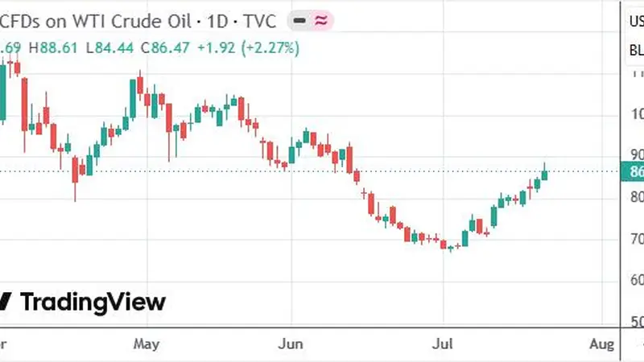644x362 pixels.
Task: Click the Jul label on time axis
Action: click(442, 344)
